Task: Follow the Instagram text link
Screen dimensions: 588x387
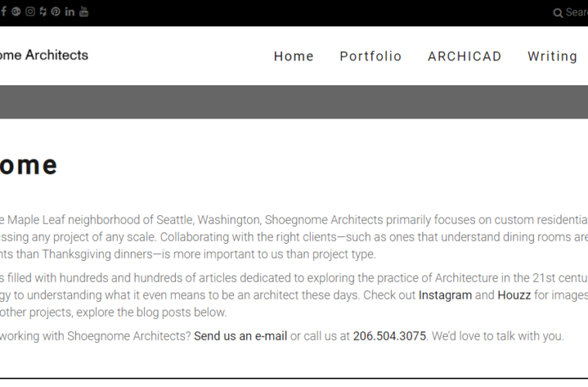Action: [445, 295]
